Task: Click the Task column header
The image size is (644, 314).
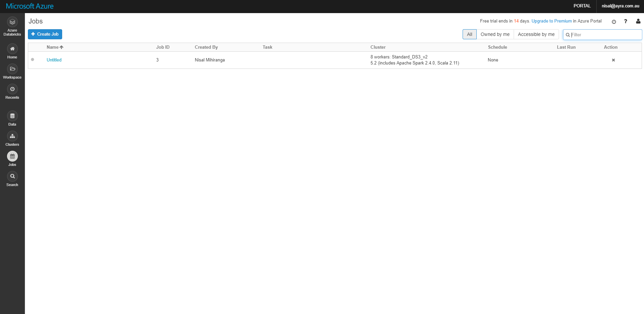Action: pyautogui.click(x=267, y=47)
